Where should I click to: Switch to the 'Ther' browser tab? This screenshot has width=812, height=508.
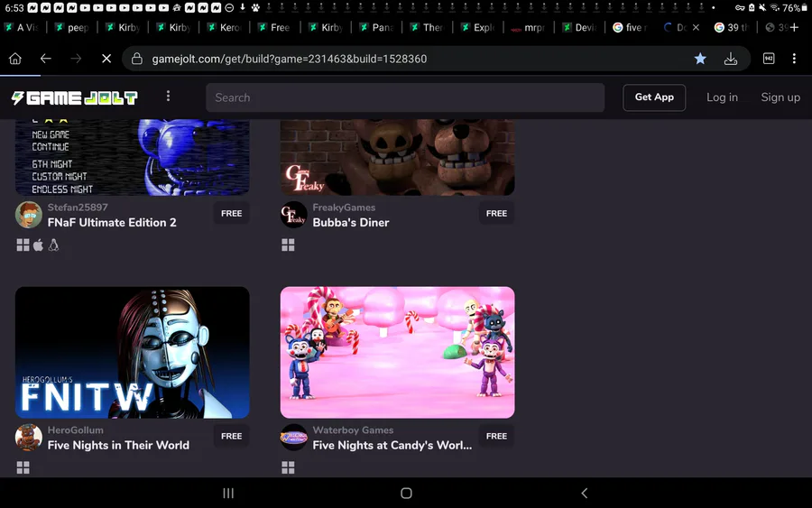(428, 27)
